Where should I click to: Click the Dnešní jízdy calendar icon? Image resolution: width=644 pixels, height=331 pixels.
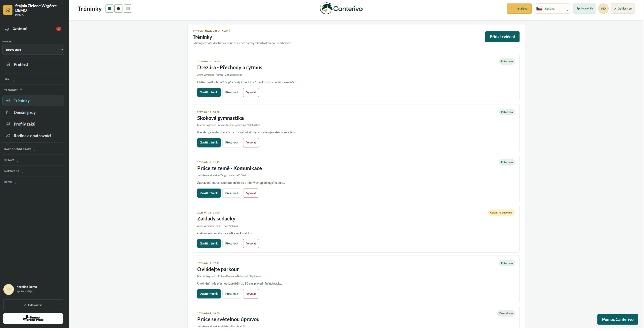(x=8, y=113)
